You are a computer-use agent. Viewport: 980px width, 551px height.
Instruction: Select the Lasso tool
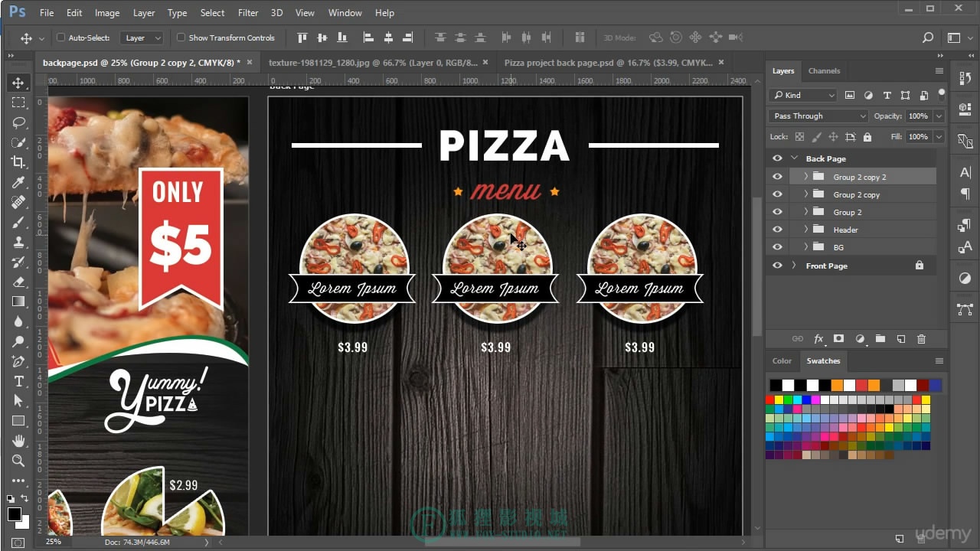pos(18,122)
